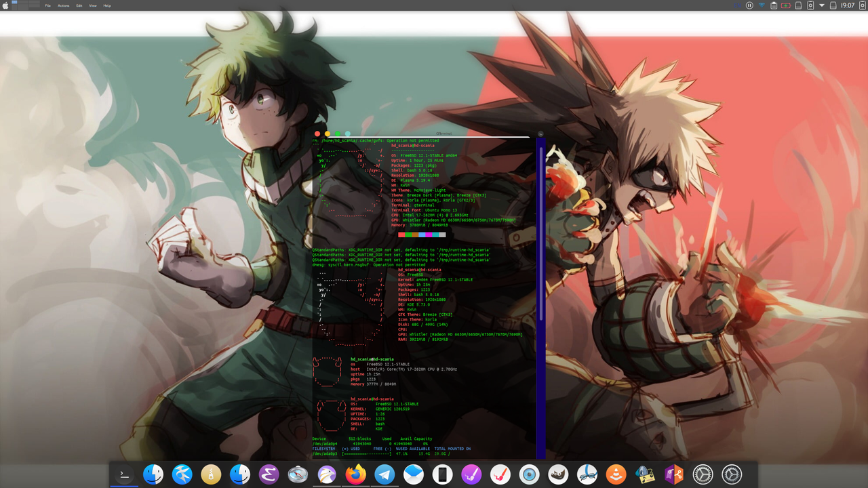
Task: Open the purple share app icon
Action: tap(674, 474)
